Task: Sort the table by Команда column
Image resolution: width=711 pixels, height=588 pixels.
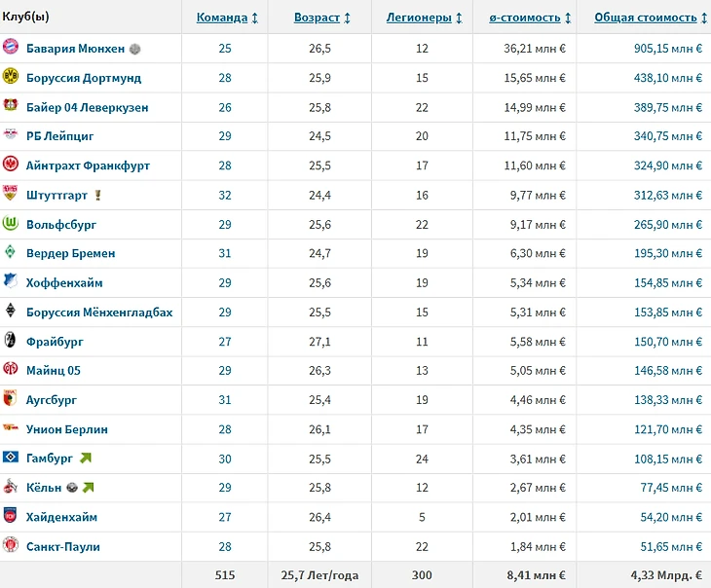Action: (222, 18)
